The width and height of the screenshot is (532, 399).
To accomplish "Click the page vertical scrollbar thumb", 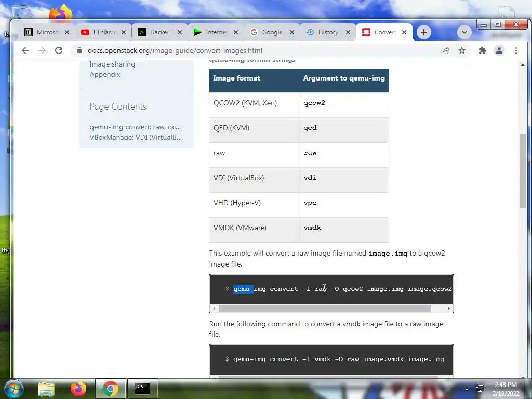I will (523, 170).
